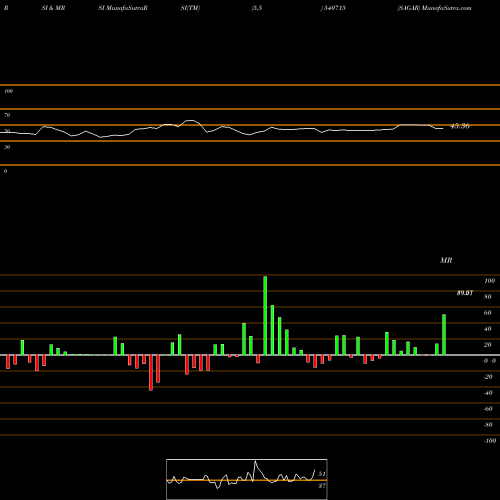Screen dimensions: 500x500
Task: Click the last green bar in MR histogram
Action: (444, 335)
